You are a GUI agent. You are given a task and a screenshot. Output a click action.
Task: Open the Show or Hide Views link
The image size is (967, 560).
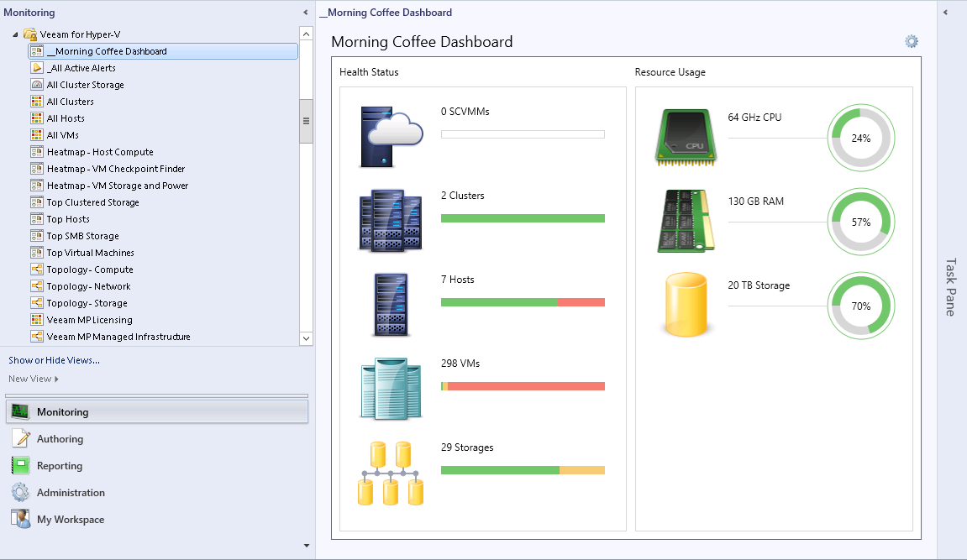coord(55,360)
